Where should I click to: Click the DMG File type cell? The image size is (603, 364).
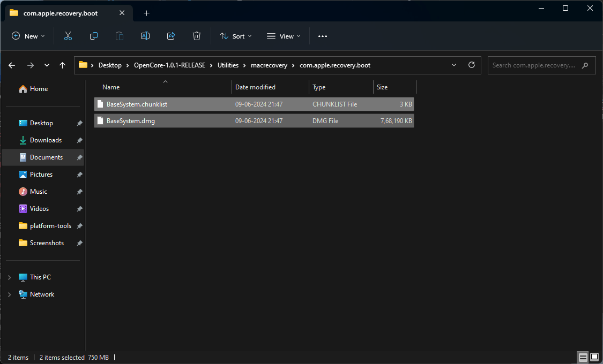[x=325, y=120]
